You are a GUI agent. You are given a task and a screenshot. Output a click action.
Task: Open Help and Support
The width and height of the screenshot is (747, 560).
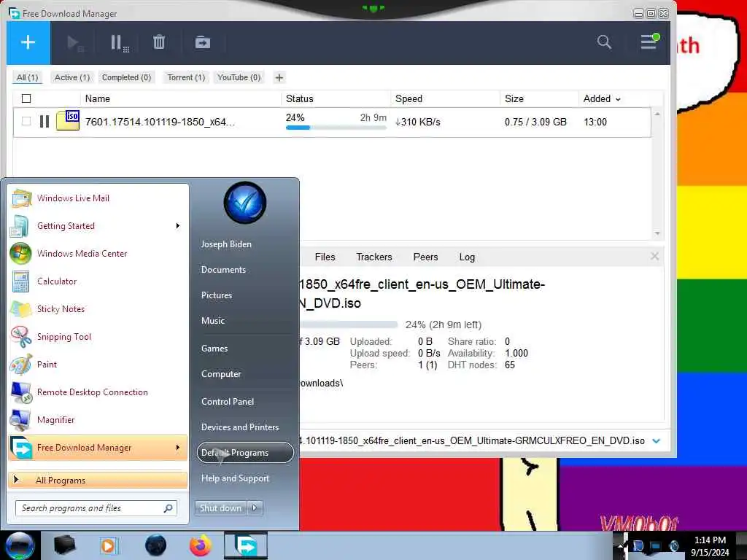235,478
